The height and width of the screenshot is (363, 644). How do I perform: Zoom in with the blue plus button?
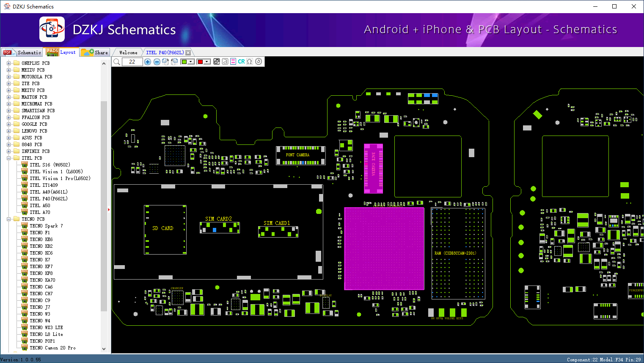click(148, 62)
